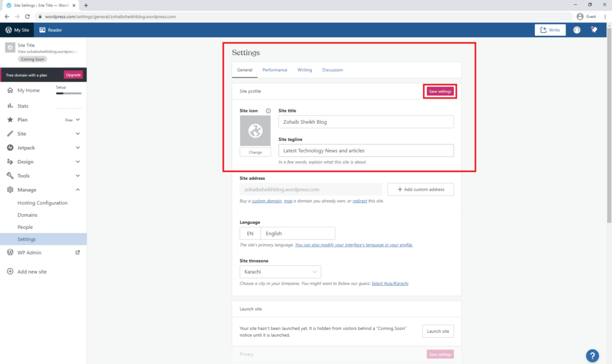Click the Upgrade button
Viewport: 612px width, 364px height.
(73, 75)
